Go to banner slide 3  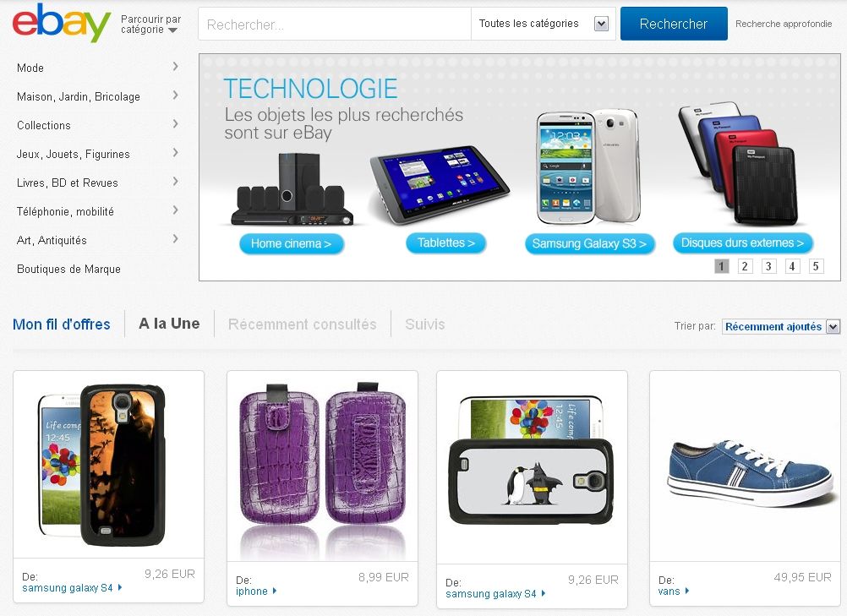768,266
